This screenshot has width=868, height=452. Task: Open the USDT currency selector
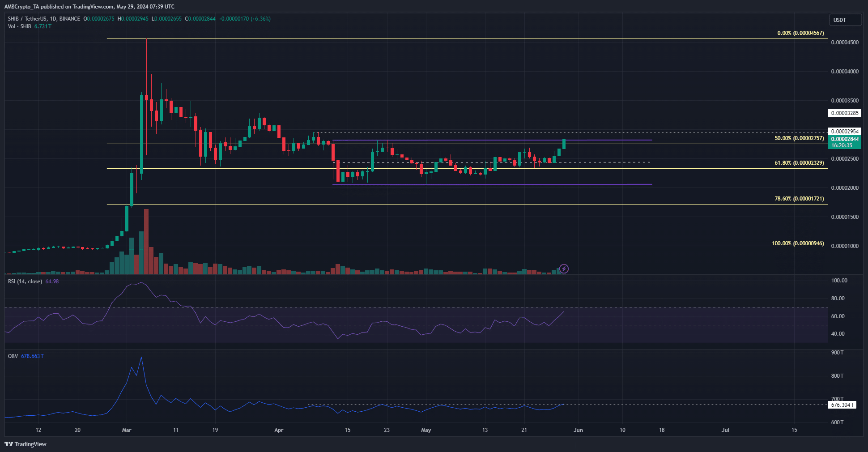pyautogui.click(x=845, y=20)
